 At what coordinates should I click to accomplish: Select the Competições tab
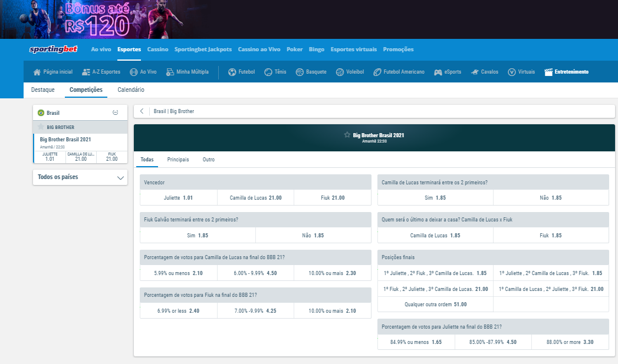pyautogui.click(x=86, y=90)
